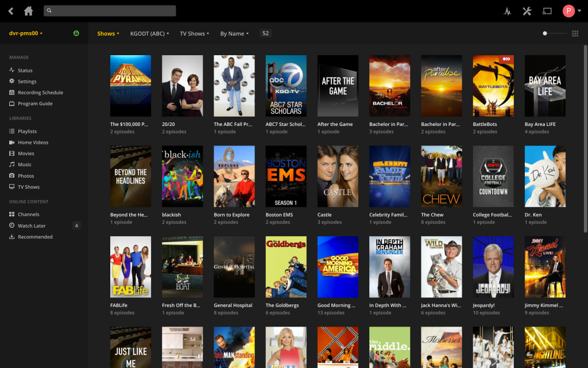Click the Watch Later count badge 4
Viewport: 588px width, 368px height.
pyautogui.click(x=76, y=225)
